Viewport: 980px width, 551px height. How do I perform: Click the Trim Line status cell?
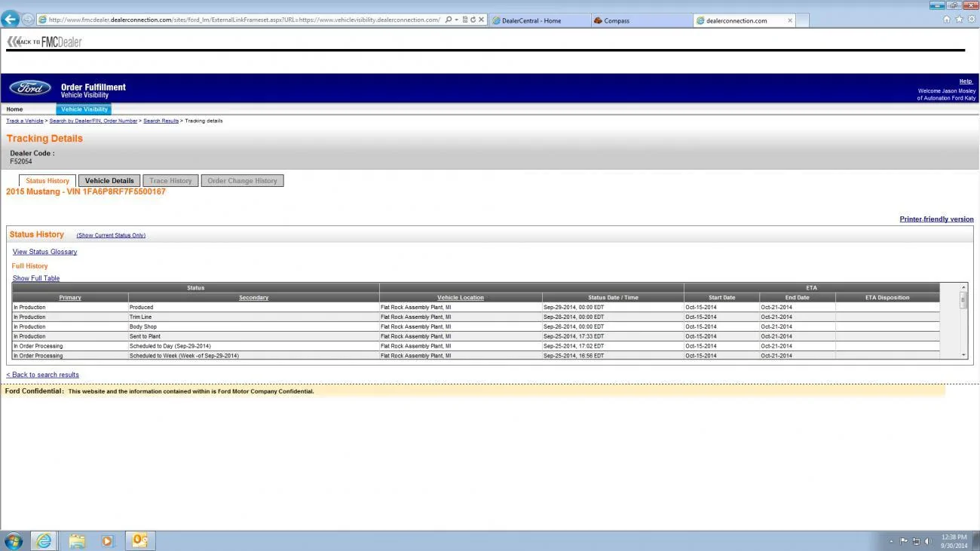(x=253, y=317)
